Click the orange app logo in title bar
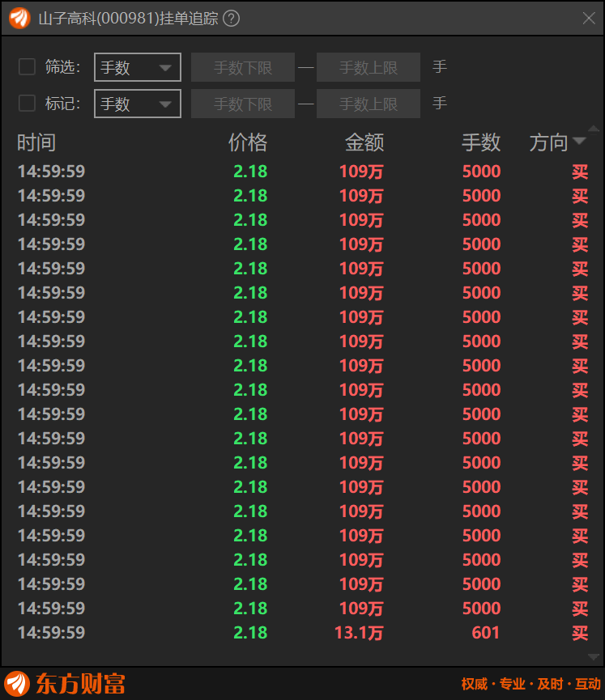The image size is (605, 700). click(19, 19)
